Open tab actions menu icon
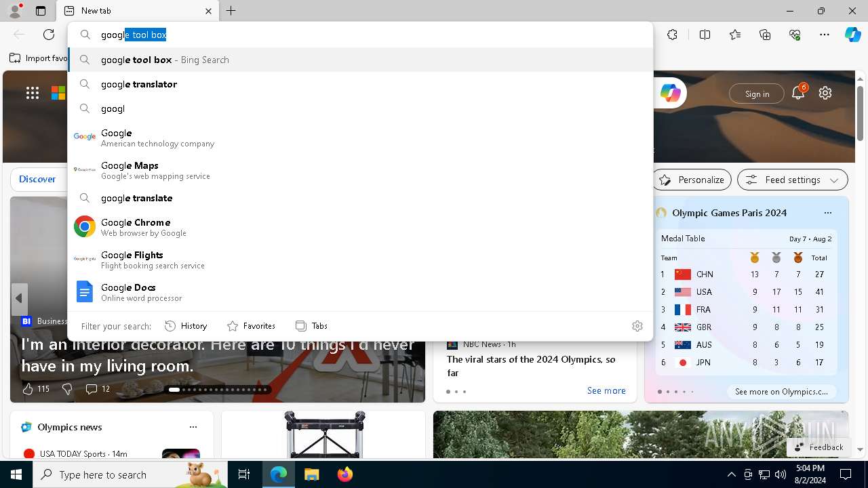Viewport: 868px width, 488px height. pos(41,11)
